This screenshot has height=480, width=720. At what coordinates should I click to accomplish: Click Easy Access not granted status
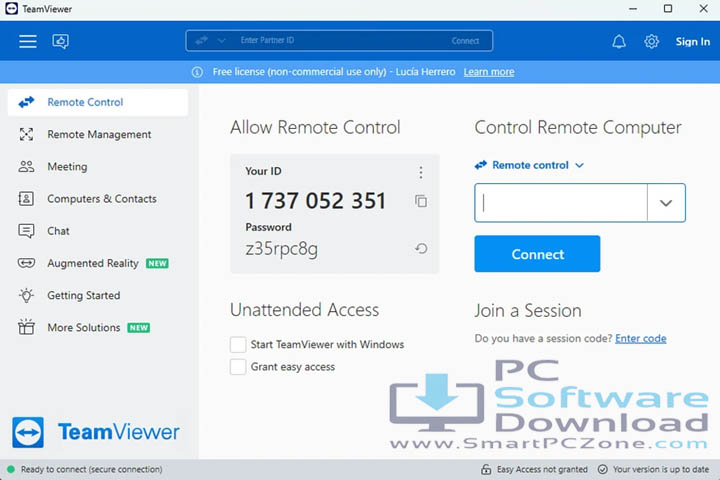point(542,469)
